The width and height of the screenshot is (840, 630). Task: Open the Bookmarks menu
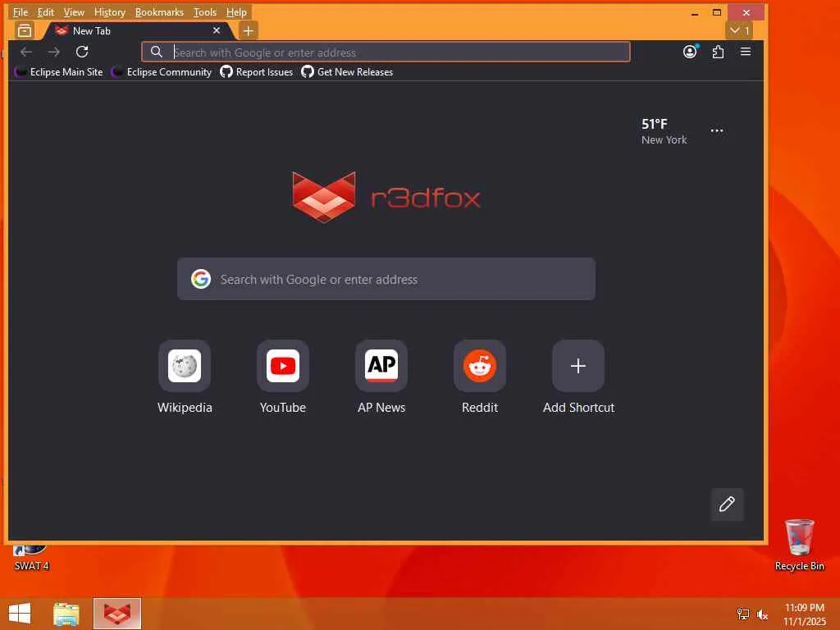coord(159,11)
